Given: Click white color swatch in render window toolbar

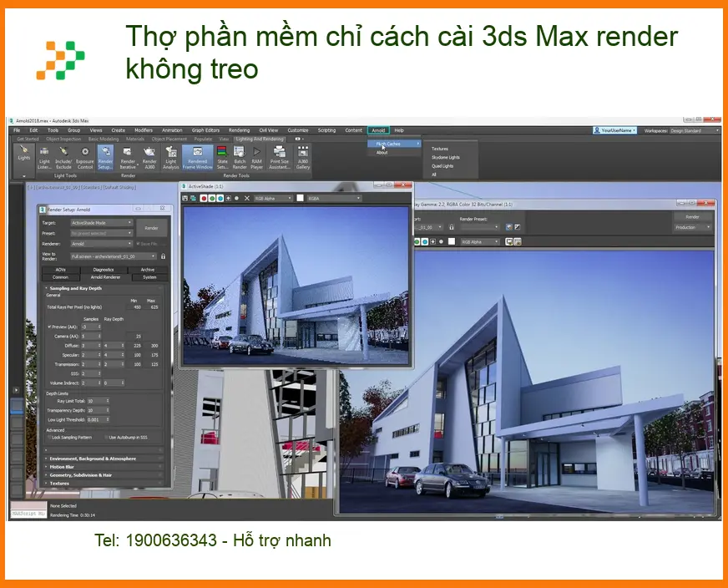Looking at the screenshot, I should point(452,241).
